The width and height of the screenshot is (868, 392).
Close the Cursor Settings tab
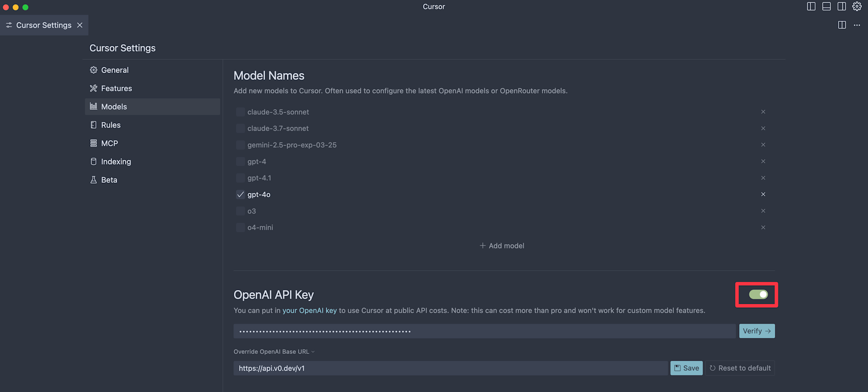click(x=80, y=25)
